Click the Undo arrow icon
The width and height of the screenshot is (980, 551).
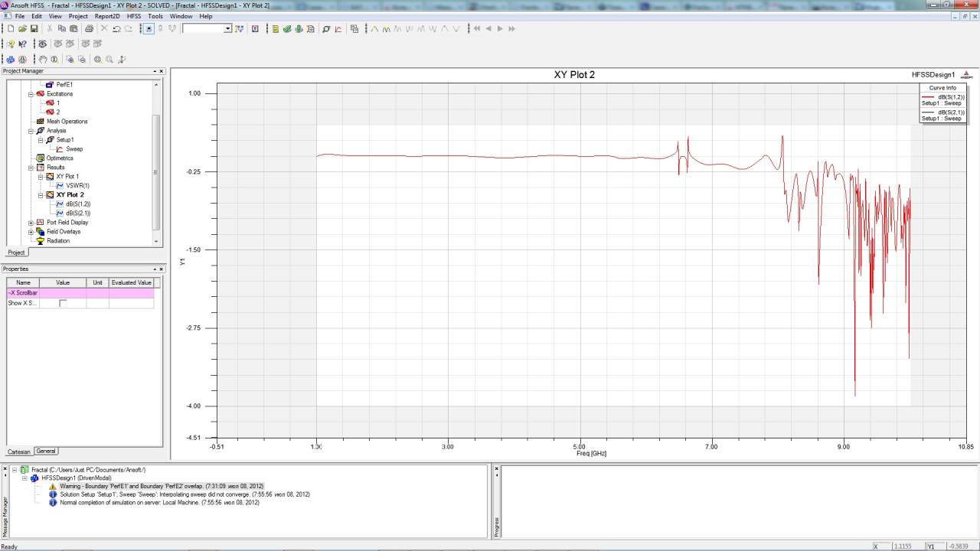[x=116, y=29]
